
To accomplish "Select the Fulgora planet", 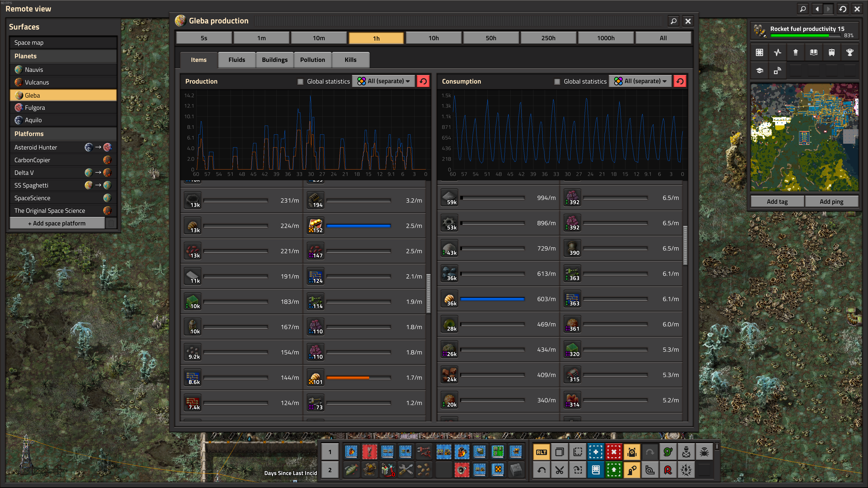I will click(63, 108).
